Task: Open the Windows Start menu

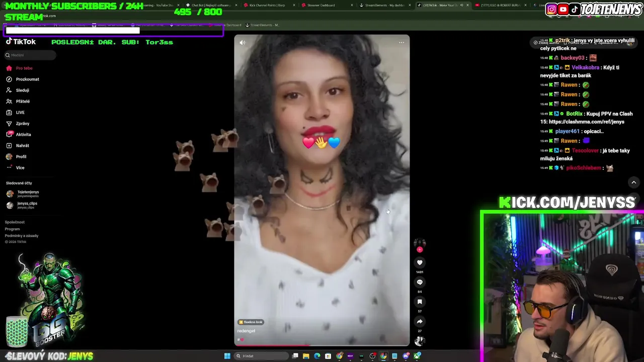Action: pyautogui.click(x=227, y=356)
